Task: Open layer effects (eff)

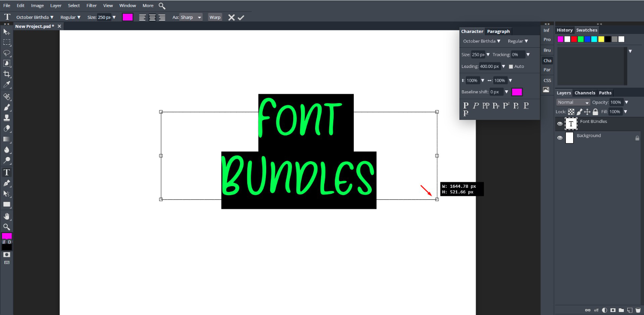Action: click(596, 310)
